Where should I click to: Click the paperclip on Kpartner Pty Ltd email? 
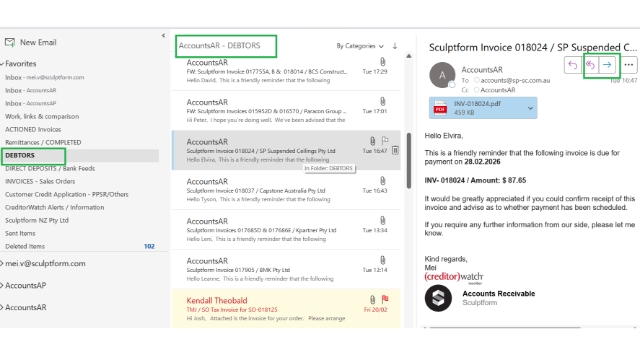[382, 220]
